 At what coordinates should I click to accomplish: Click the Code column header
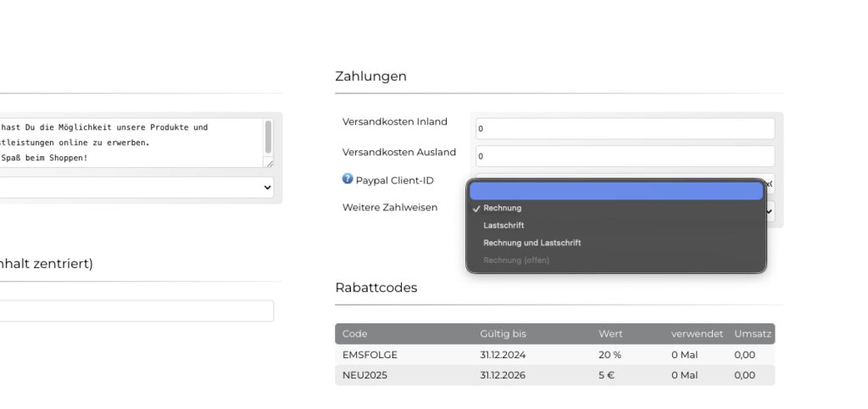(x=355, y=334)
